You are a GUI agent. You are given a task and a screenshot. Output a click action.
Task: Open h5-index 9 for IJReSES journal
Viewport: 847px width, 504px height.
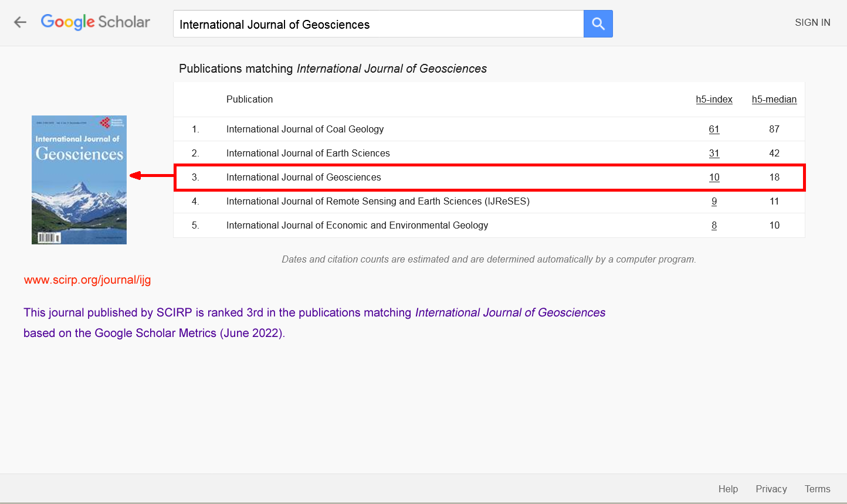pyautogui.click(x=714, y=201)
